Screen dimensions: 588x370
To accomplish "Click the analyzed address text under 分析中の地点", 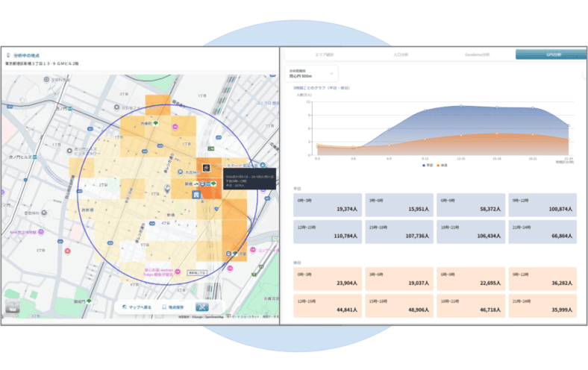I will [x=42, y=63].
